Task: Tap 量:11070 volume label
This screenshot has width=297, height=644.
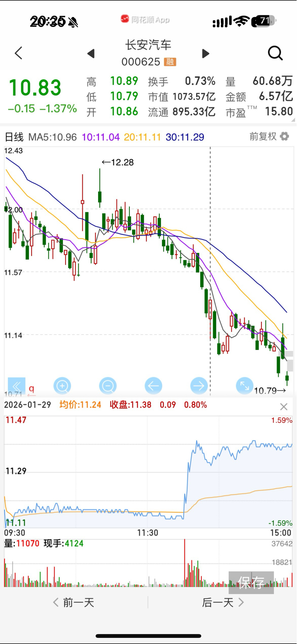Action: point(22,543)
